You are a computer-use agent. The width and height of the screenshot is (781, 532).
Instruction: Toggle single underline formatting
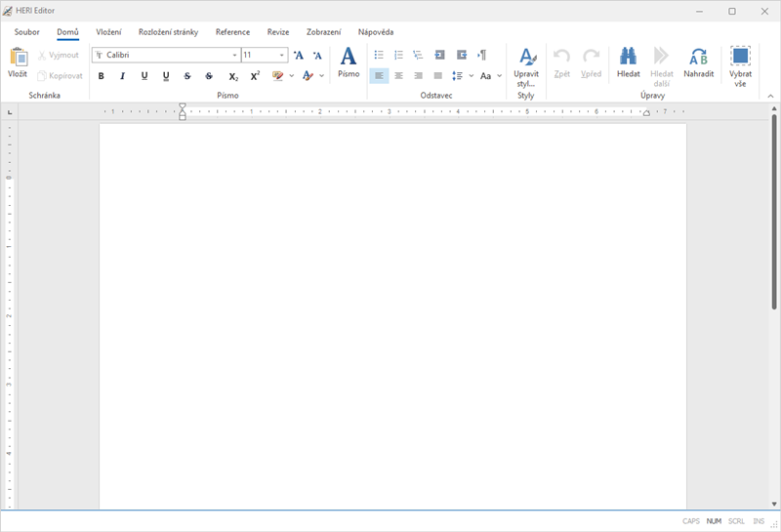coord(144,76)
